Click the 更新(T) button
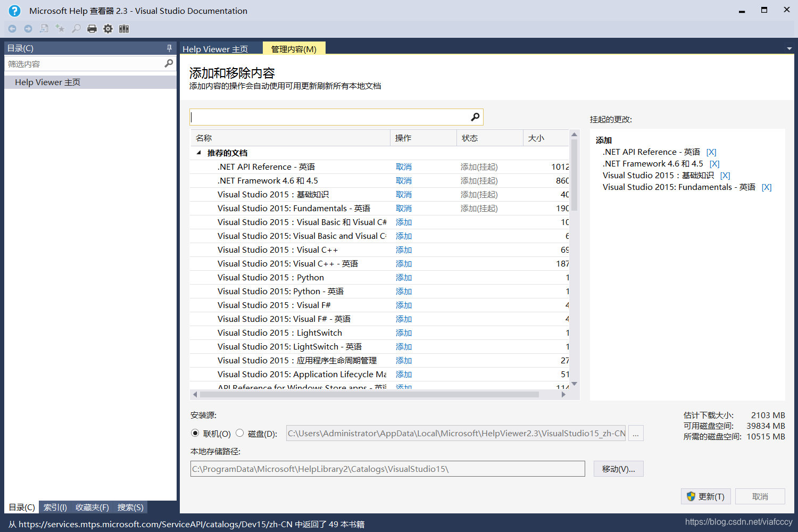The height and width of the screenshot is (532, 798). coord(706,496)
